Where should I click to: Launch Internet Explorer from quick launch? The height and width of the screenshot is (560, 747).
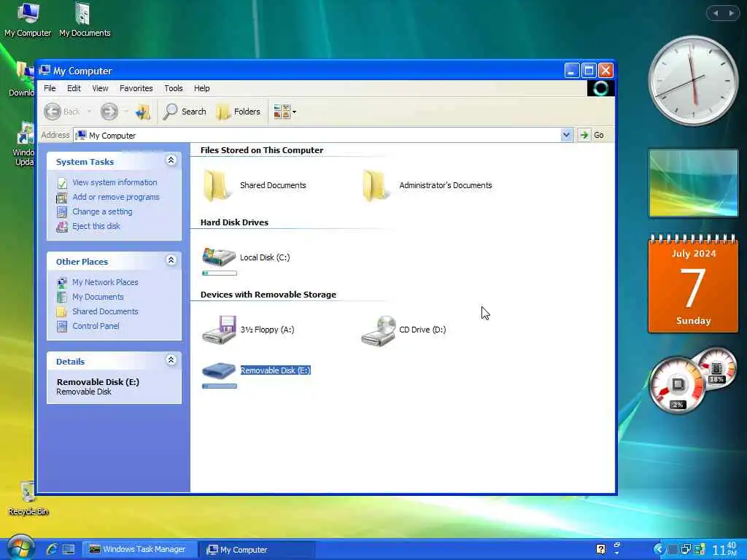52,549
